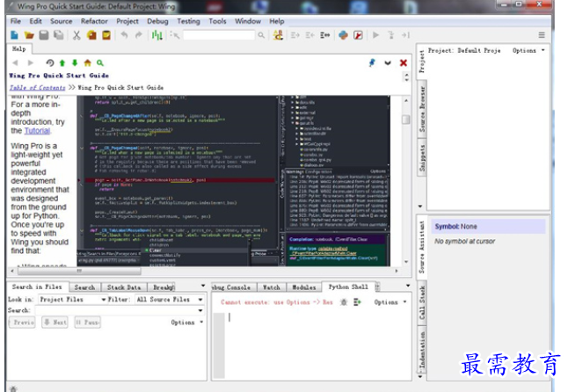Open the black chevron dropdown in Help panel
The image size is (568, 392).
388,63
